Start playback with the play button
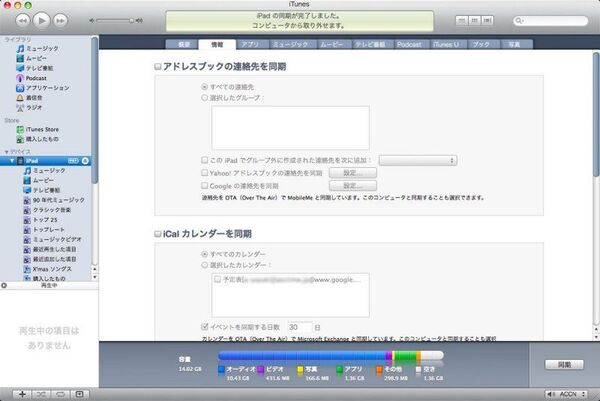600x401 pixels. 41,20
